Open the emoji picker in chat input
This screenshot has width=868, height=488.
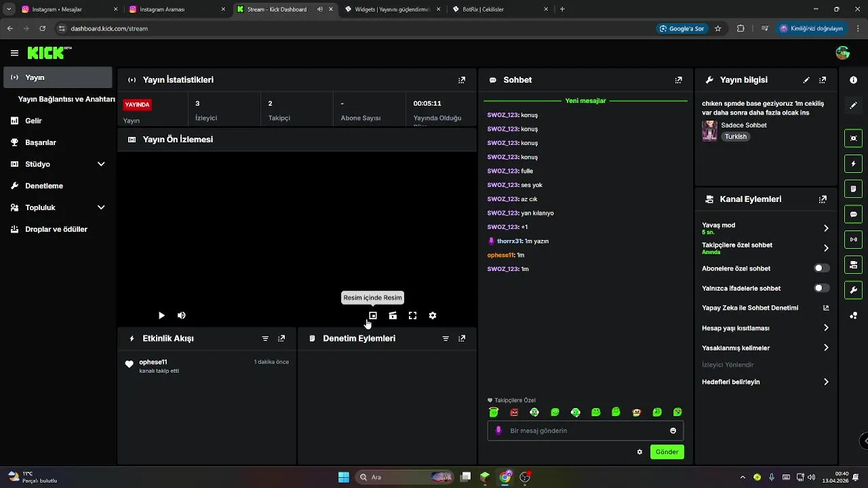click(x=673, y=430)
